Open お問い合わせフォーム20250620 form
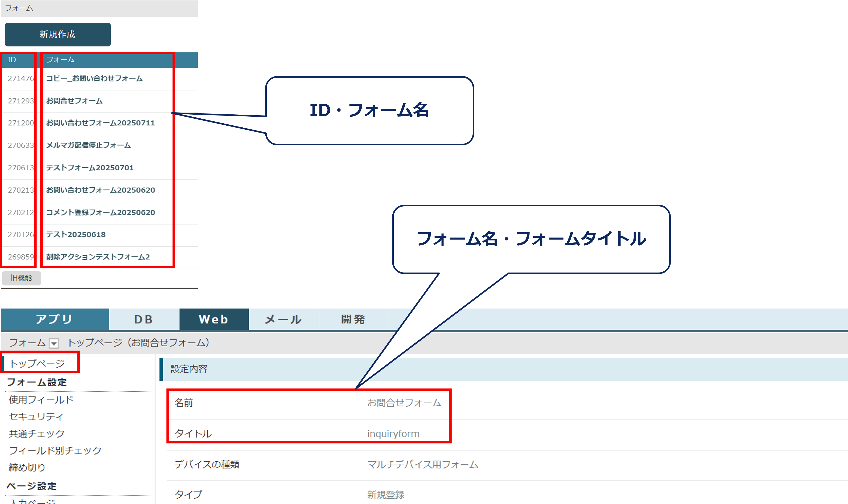848x504 pixels. [101, 190]
